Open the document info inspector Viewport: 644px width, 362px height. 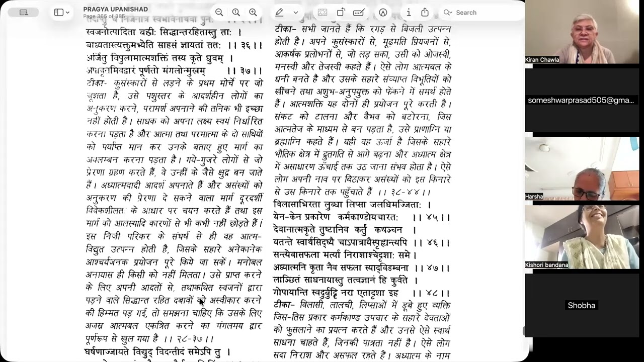(x=409, y=13)
